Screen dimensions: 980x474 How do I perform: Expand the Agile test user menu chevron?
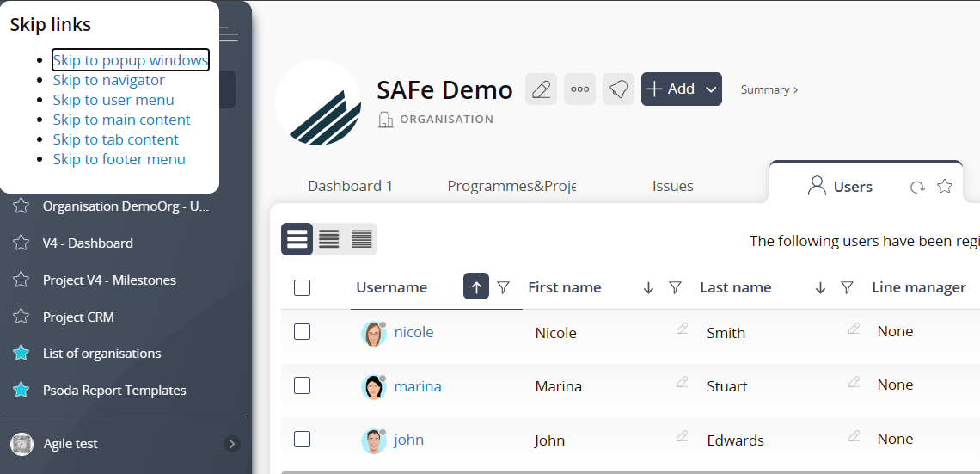[x=232, y=444]
